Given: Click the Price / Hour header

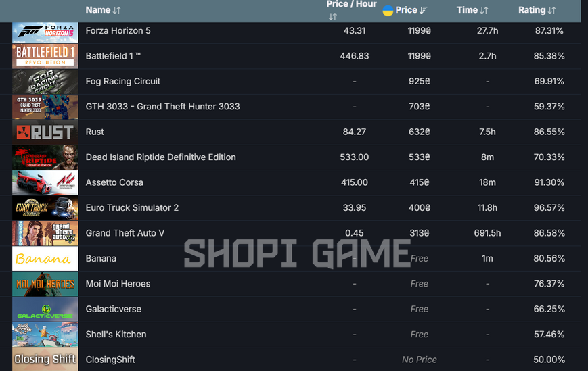Looking at the screenshot, I should [x=351, y=4].
